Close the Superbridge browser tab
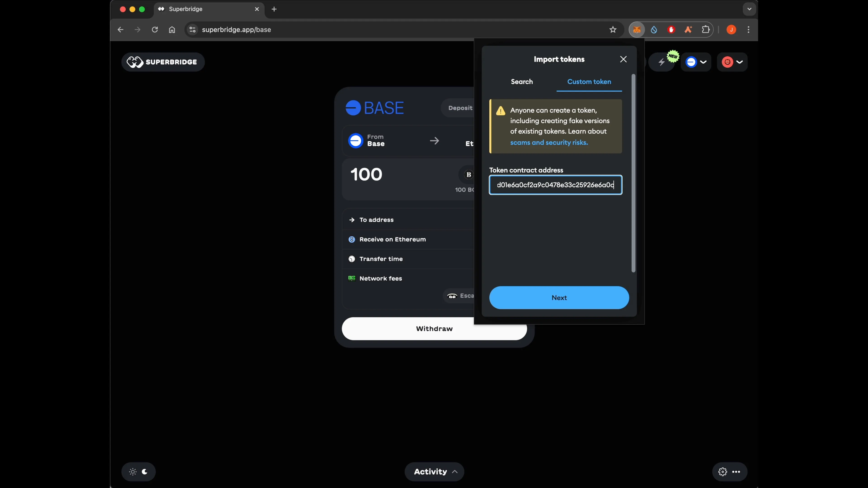The height and width of the screenshot is (488, 868). pyautogui.click(x=257, y=9)
